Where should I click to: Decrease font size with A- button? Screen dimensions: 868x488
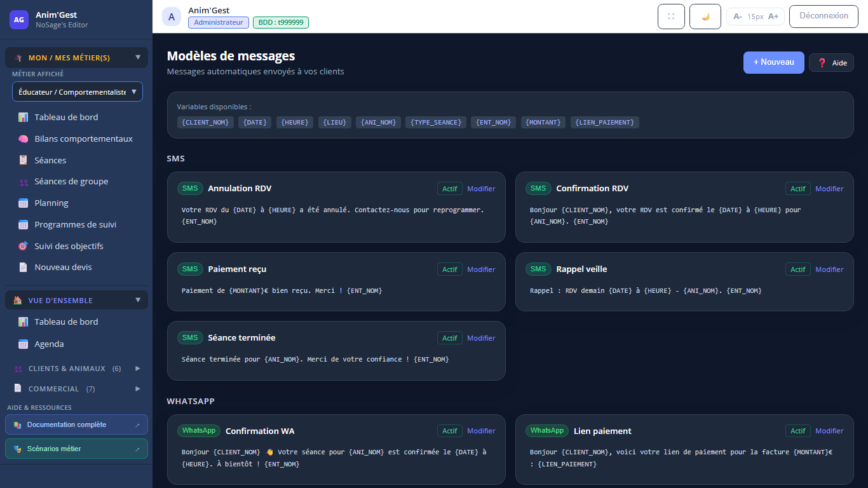(738, 17)
